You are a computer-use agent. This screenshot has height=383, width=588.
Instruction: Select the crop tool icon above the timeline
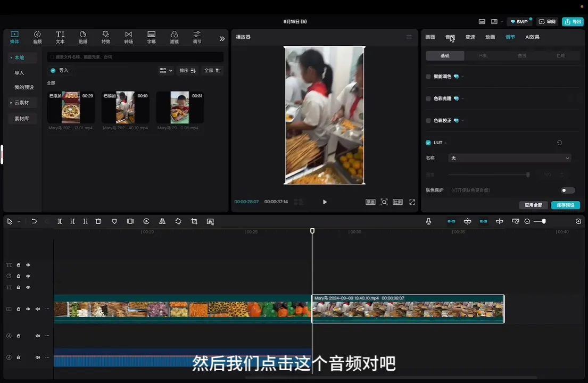tap(194, 221)
